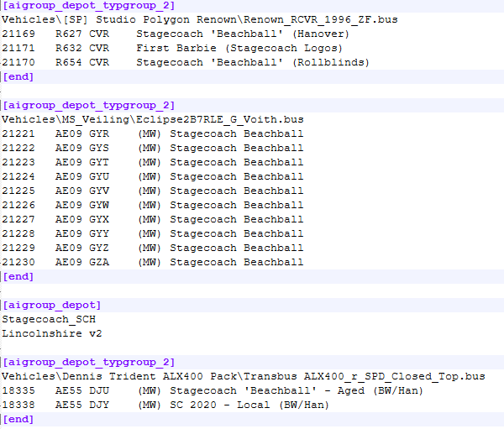The width and height of the screenshot is (504, 429).
Task: Click the [aigroup_depot] section header
Action: [x=52, y=305]
